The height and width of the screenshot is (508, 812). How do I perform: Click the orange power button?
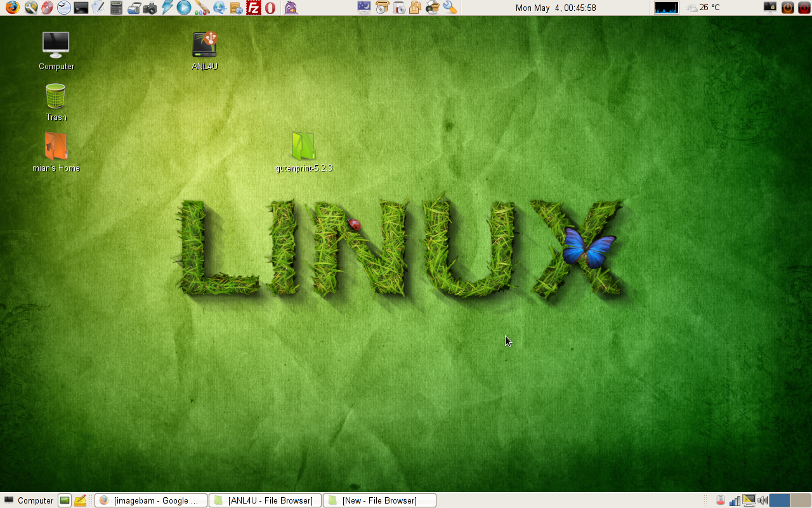(787, 8)
